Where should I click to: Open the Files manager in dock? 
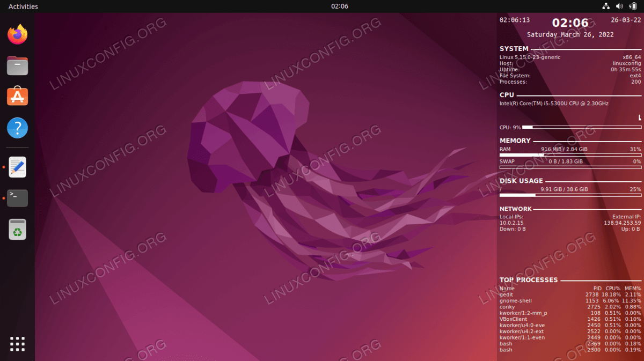[x=18, y=66]
